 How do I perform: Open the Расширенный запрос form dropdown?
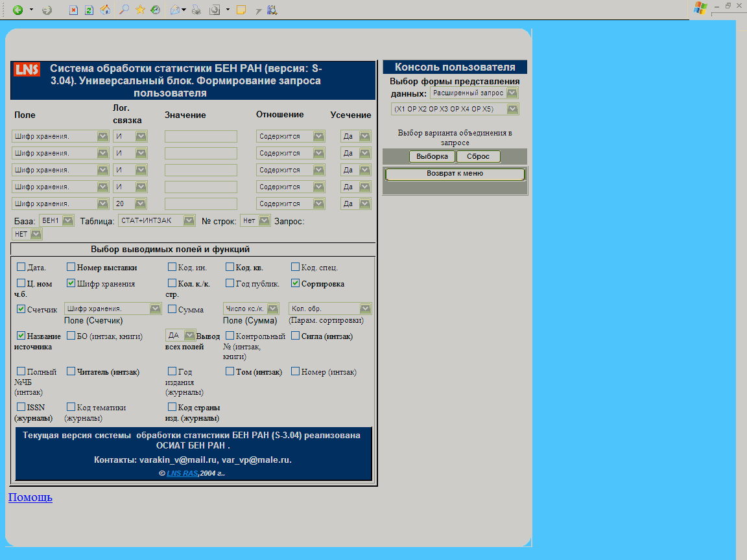[x=474, y=93]
